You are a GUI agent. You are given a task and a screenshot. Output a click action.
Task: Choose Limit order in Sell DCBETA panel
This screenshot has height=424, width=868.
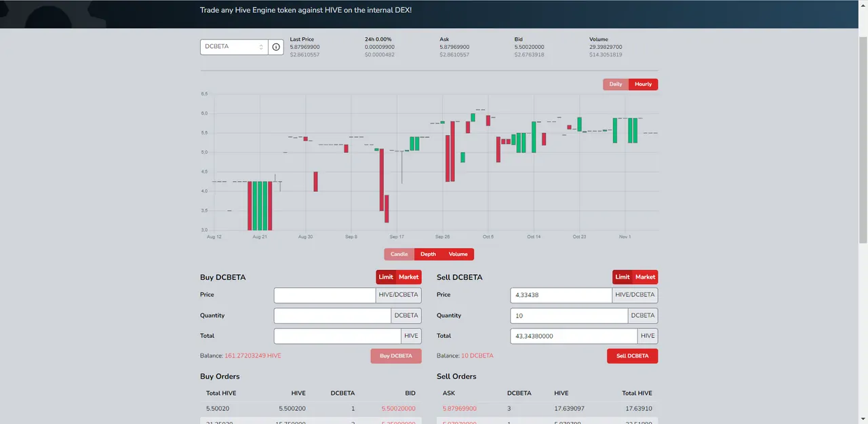pyautogui.click(x=623, y=277)
